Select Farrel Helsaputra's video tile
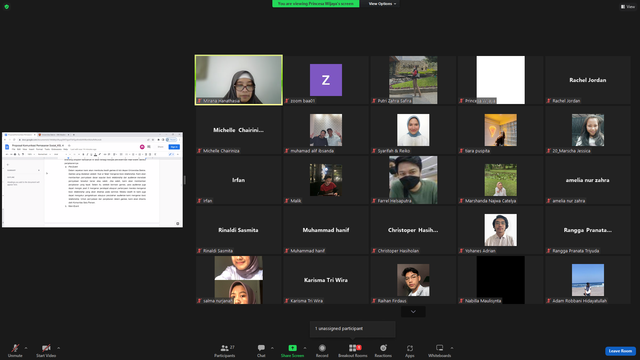Screen dimensions: 640x360 coord(413,180)
